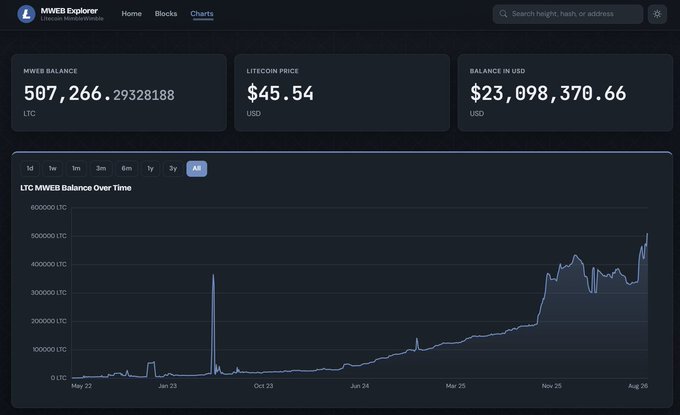The image size is (680, 415).
Task: Select the 6m time range
Action: click(x=127, y=168)
